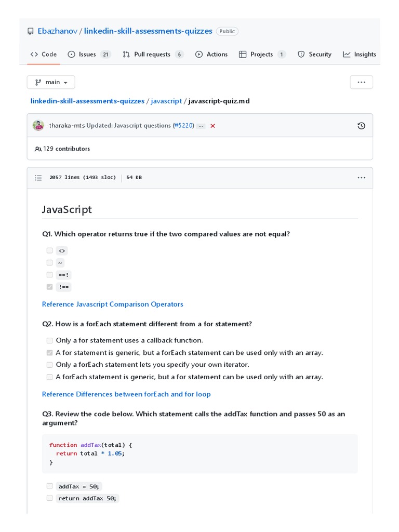Toggle the '!==' answer checkbox
399x532 pixels.
pyautogui.click(x=49, y=287)
